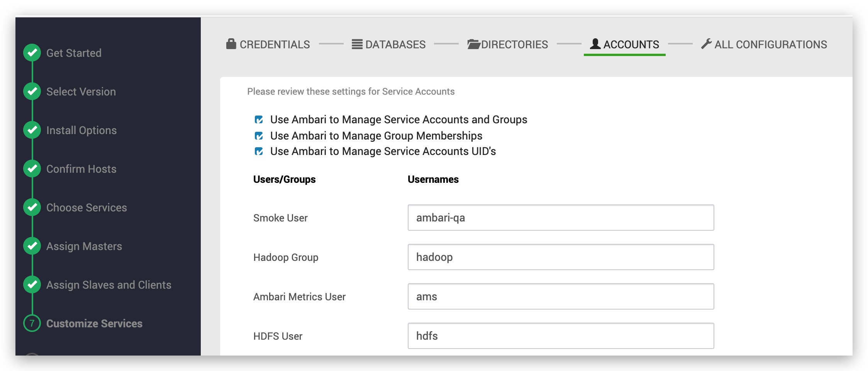This screenshot has height=371, width=868.
Task: Open Assign Slaves and Clients step
Action: pyautogui.click(x=109, y=285)
